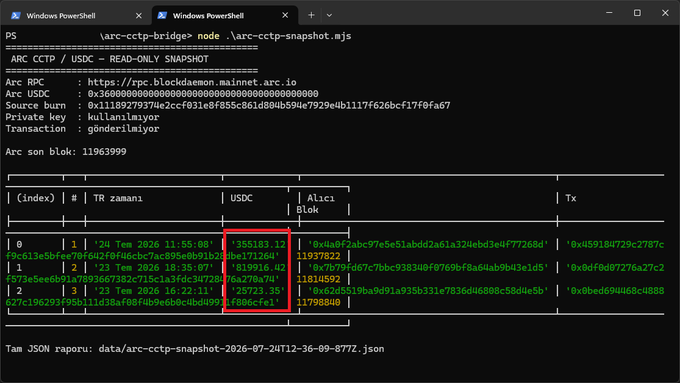Screen dimensions: 680x383
Task: Click the recipient address starting 0x7b79fd67
Action: tap(428, 268)
